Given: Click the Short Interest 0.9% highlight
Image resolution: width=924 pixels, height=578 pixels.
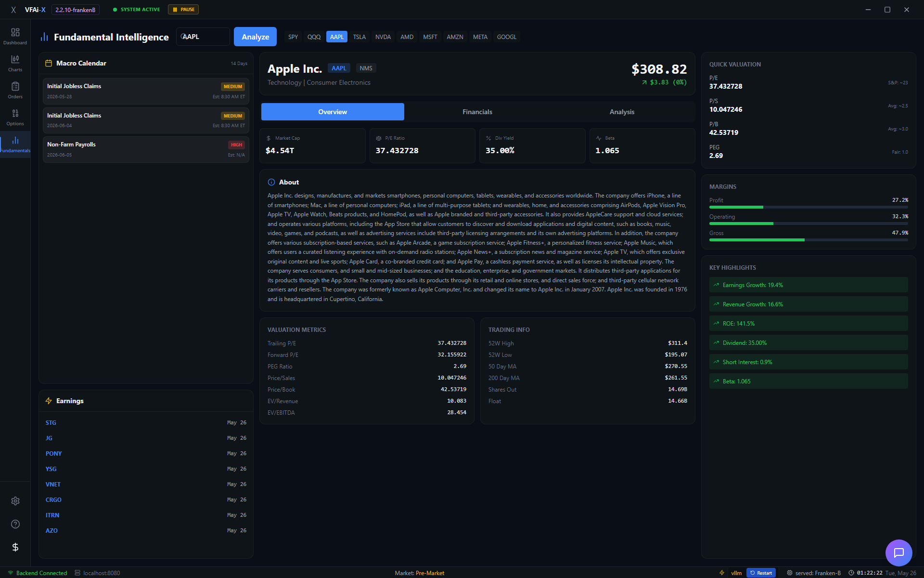Looking at the screenshot, I should point(808,362).
